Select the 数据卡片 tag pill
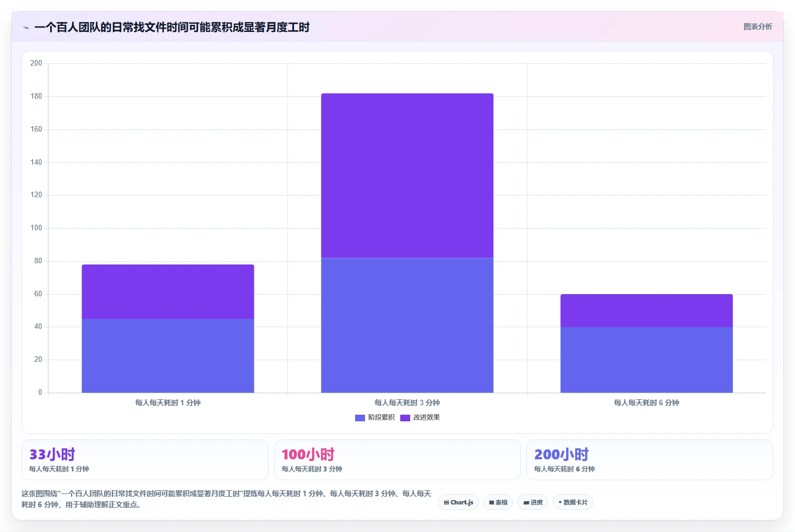The image size is (795, 532). click(573, 502)
